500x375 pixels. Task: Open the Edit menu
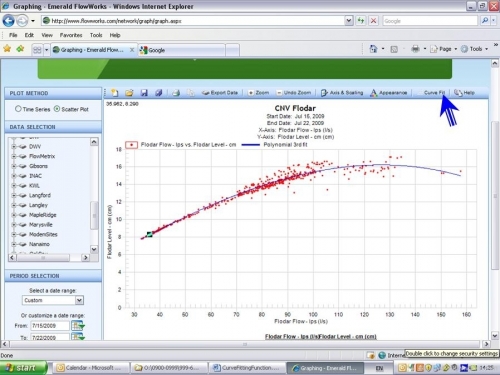click(x=29, y=35)
